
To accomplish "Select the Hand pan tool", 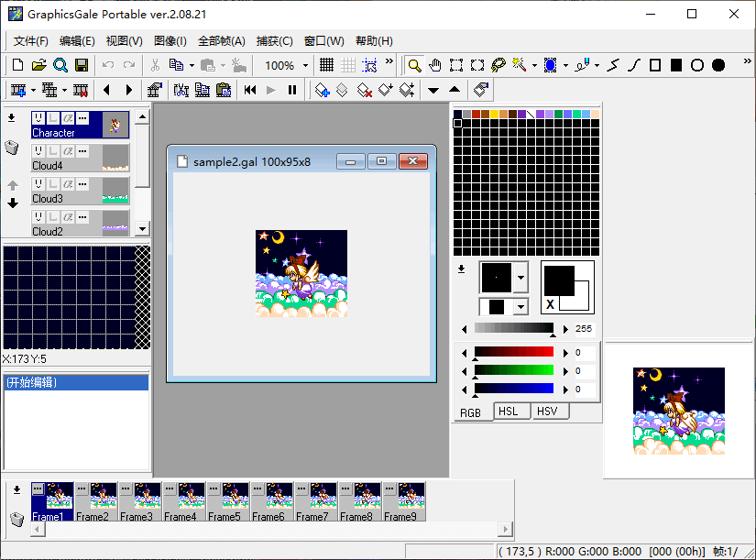I will [x=435, y=65].
